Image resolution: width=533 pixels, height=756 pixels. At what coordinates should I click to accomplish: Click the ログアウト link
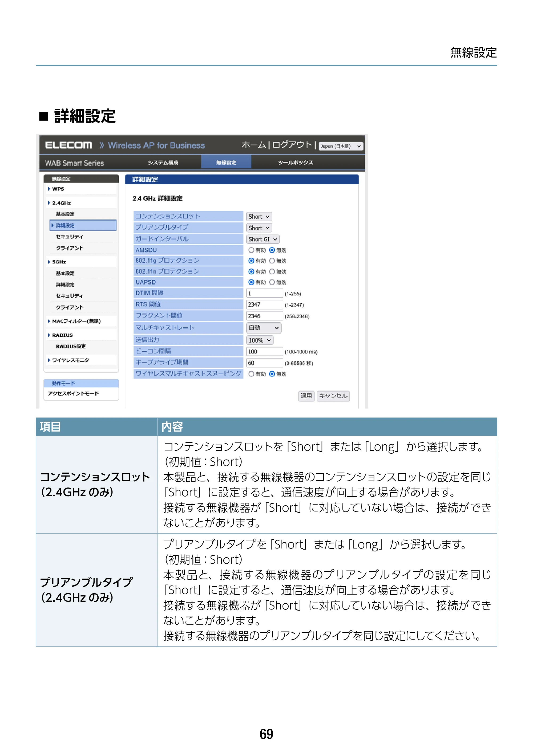pyautogui.click(x=292, y=145)
